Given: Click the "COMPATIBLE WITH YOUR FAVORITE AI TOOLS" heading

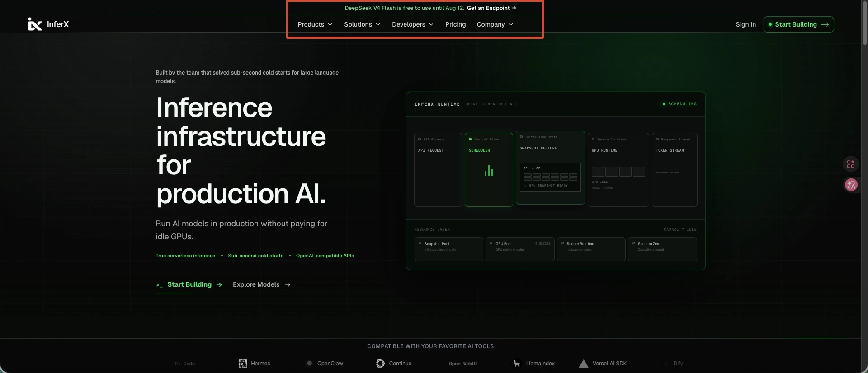Looking at the screenshot, I should (x=430, y=346).
